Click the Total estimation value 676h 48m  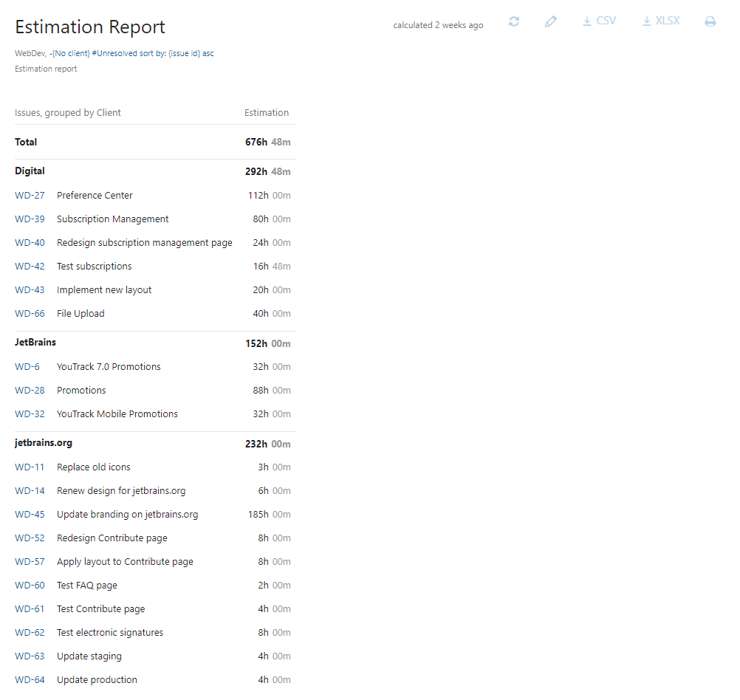click(268, 142)
